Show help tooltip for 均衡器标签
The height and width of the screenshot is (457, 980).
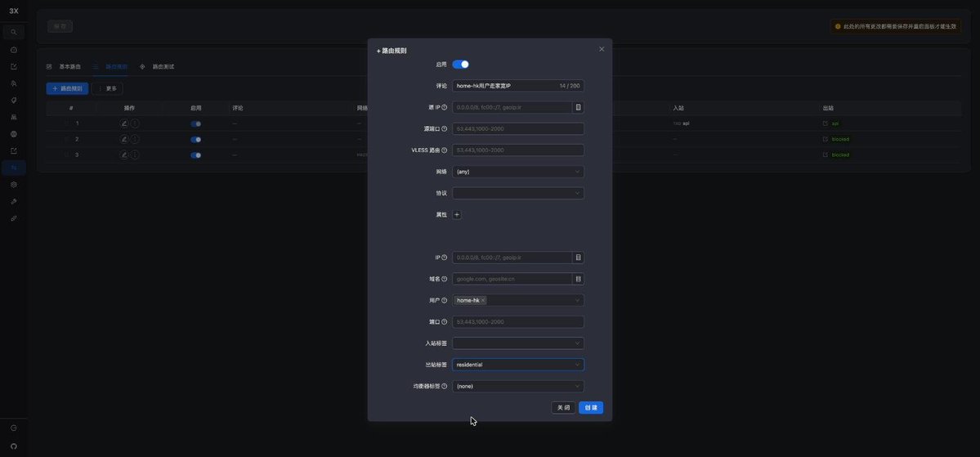445,387
